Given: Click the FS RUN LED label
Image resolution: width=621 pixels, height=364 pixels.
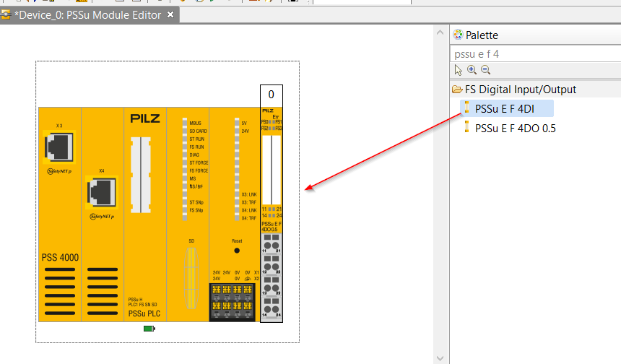Looking at the screenshot, I should pyautogui.click(x=197, y=147).
